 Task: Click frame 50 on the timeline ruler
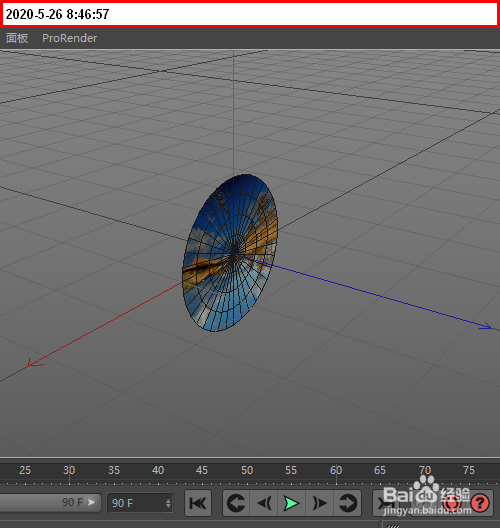(247, 470)
